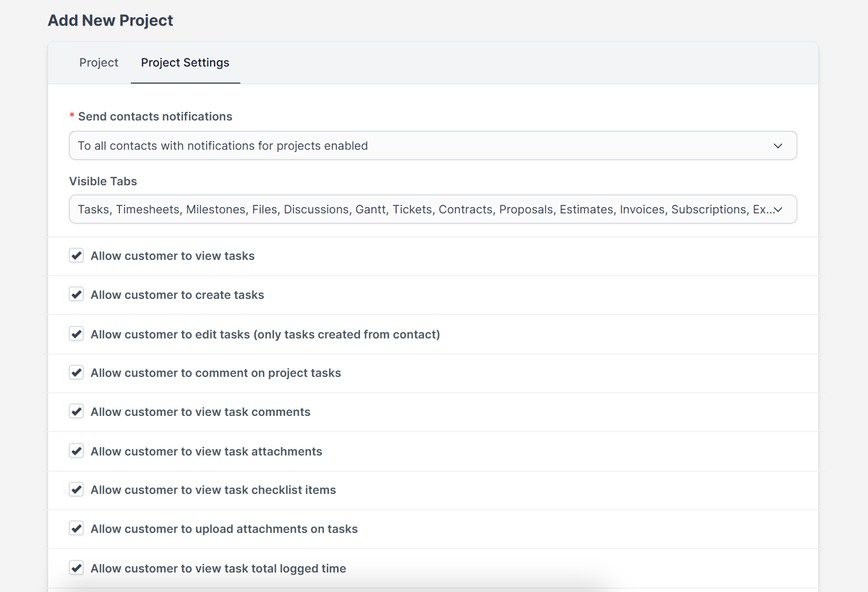Click the Visible Tabs label
This screenshot has width=868, height=592.
[103, 181]
